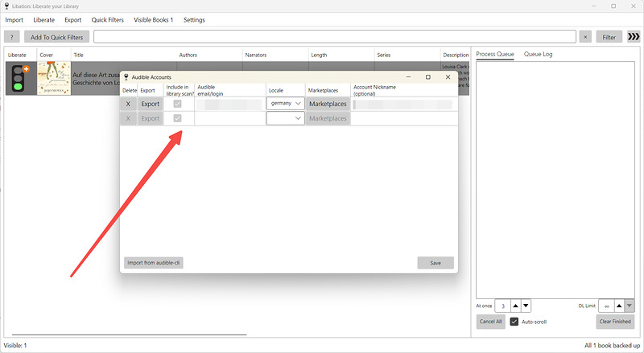Open the empty row locale dropdown

286,118
